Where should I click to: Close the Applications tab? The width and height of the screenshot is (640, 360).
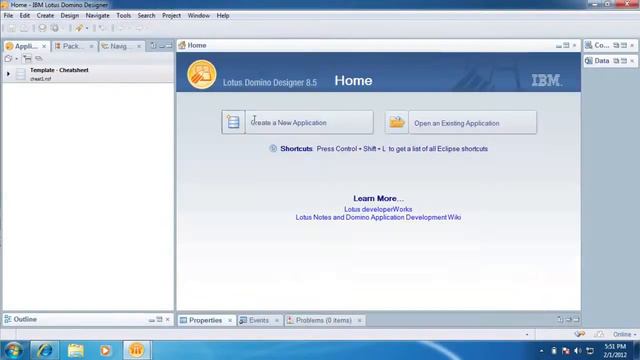44,47
